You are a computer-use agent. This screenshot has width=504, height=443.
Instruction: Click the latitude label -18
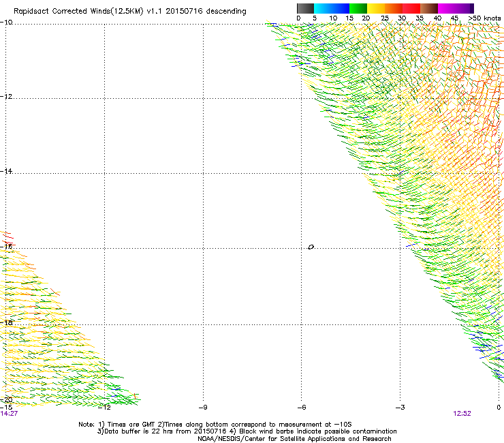6,322
